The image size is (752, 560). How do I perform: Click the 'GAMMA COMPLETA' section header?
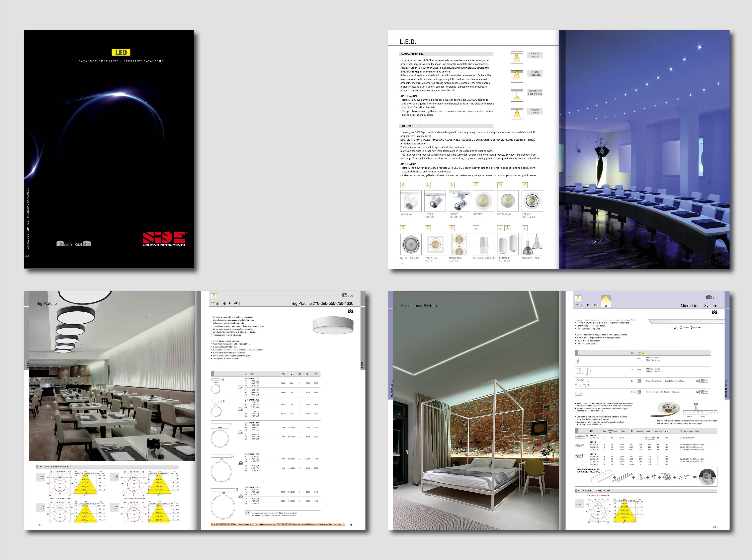click(446, 54)
